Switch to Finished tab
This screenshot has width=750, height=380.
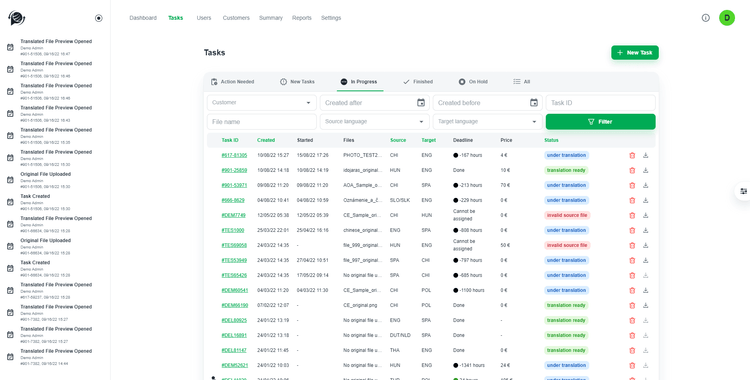[418, 82]
